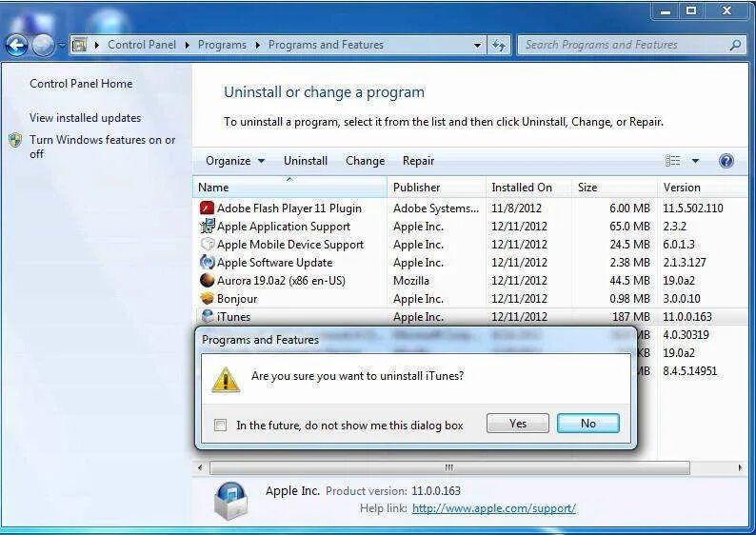The width and height of the screenshot is (756, 535).
Task: Click the address bar refresh button
Action: [x=499, y=46]
